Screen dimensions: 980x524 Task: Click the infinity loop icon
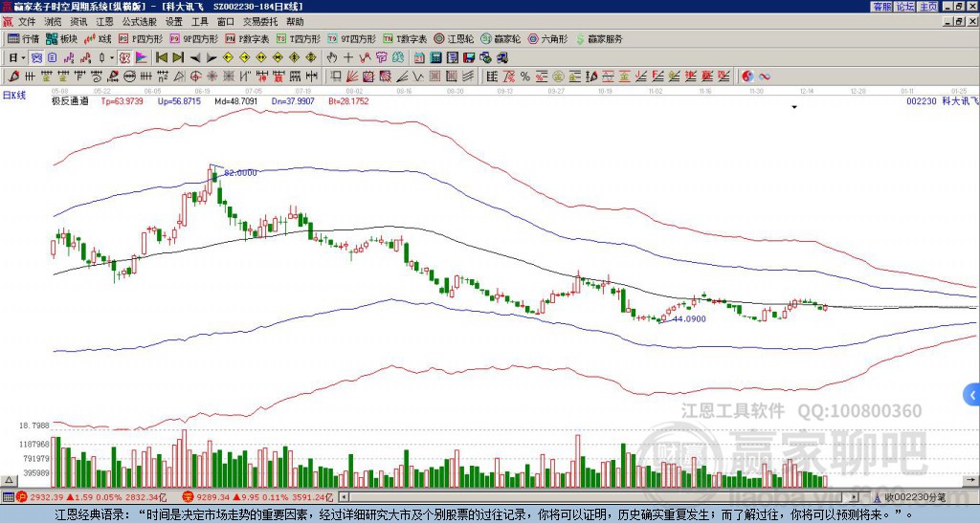[x=765, y=76]
